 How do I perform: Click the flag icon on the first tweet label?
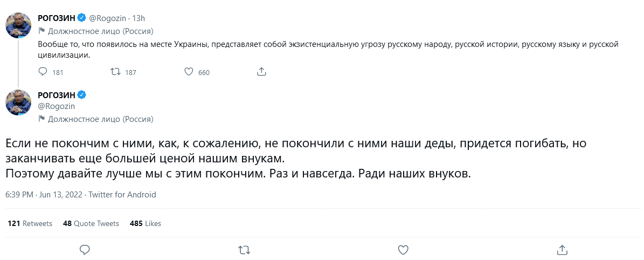coord(41,31)
